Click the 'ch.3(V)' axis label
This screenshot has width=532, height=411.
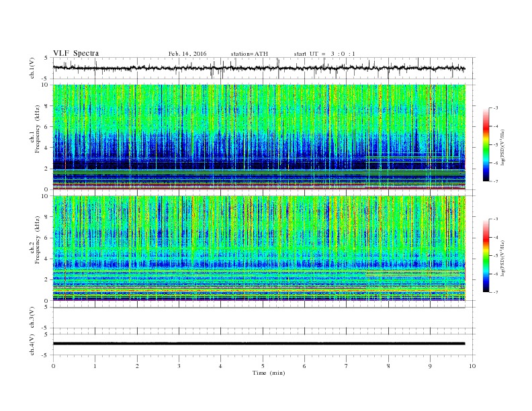pos(32,318)
